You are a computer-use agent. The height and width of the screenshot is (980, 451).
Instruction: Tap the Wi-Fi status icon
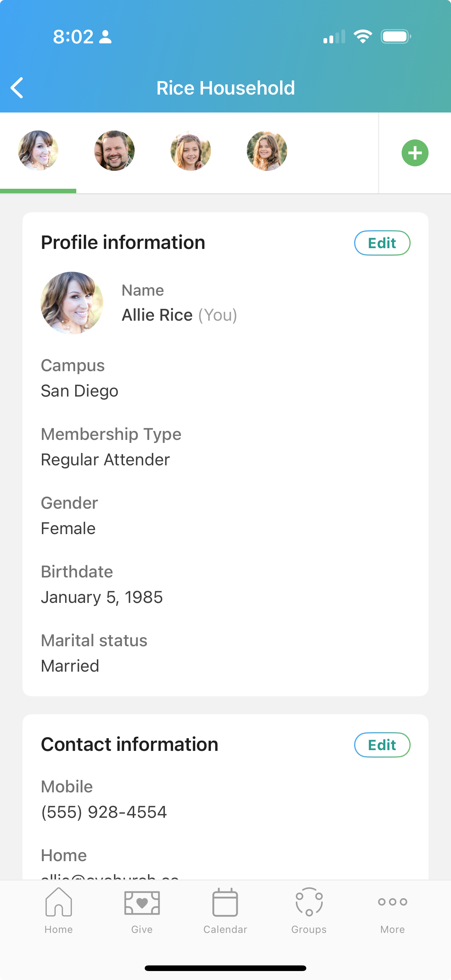click(363, 37)
